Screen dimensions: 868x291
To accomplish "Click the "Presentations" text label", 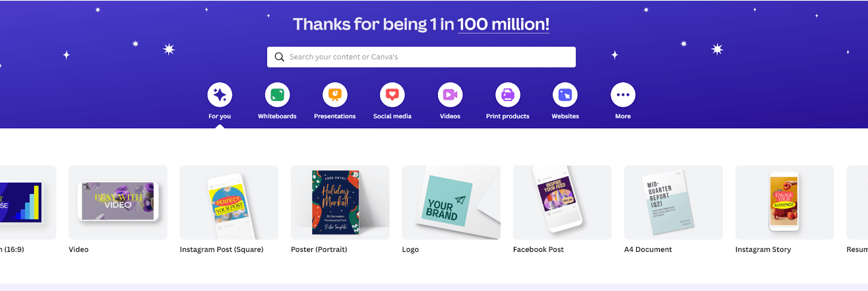I will pyautogui.click(x=335, y=116).
